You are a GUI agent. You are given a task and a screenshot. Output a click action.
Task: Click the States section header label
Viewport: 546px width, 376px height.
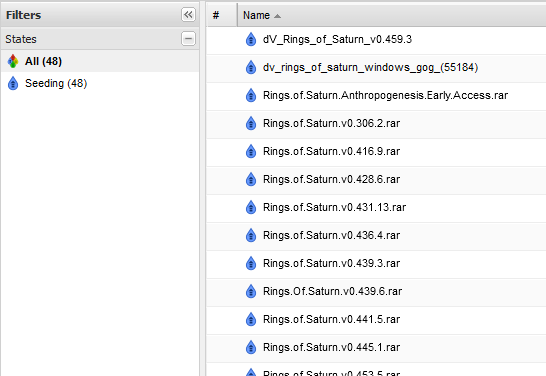pos(21,39)
